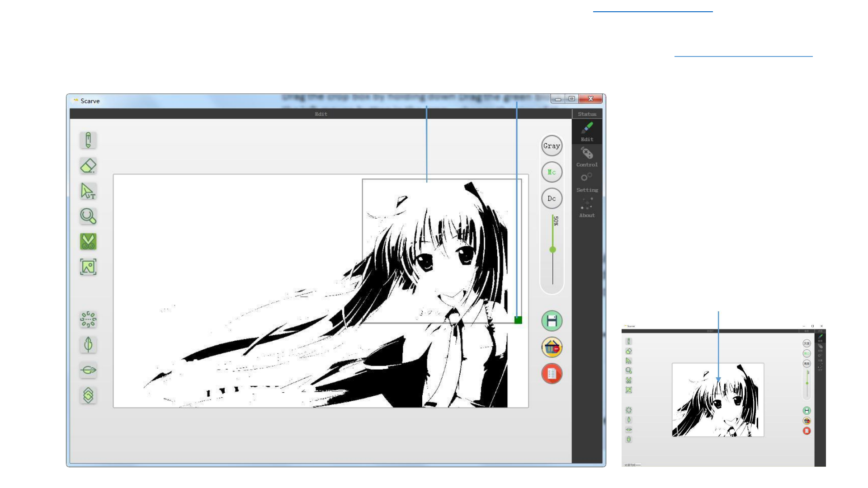Switch image mode to Gray
868x488 pixels.
pyautogui.click(x=552, y=146)
